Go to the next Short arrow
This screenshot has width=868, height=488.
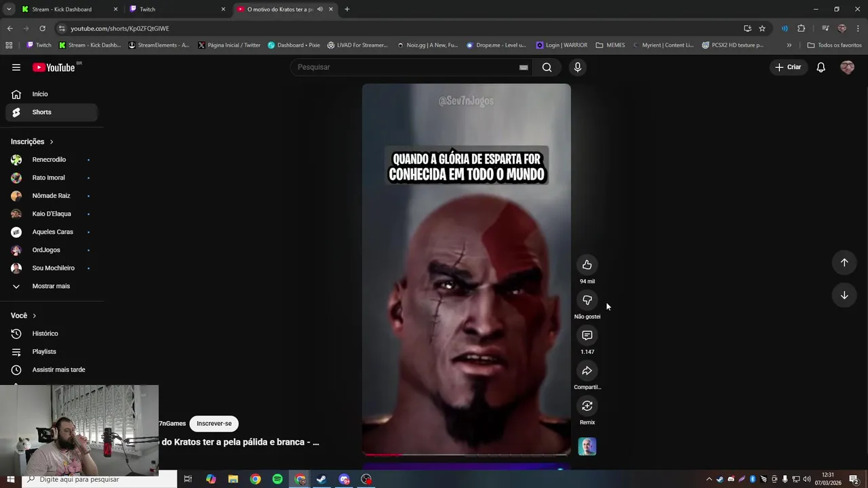coord(844,295)
